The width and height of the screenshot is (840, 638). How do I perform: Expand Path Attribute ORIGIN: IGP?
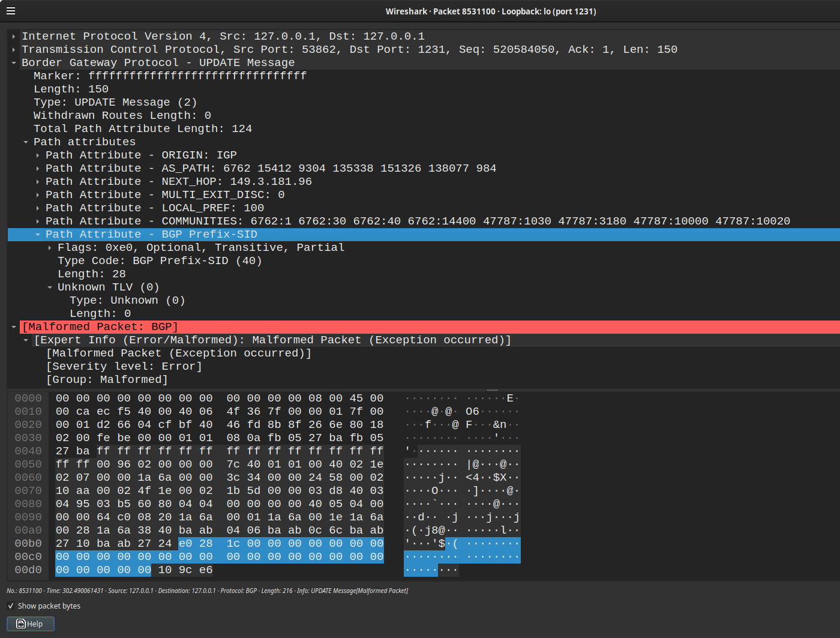click(38, 155)
